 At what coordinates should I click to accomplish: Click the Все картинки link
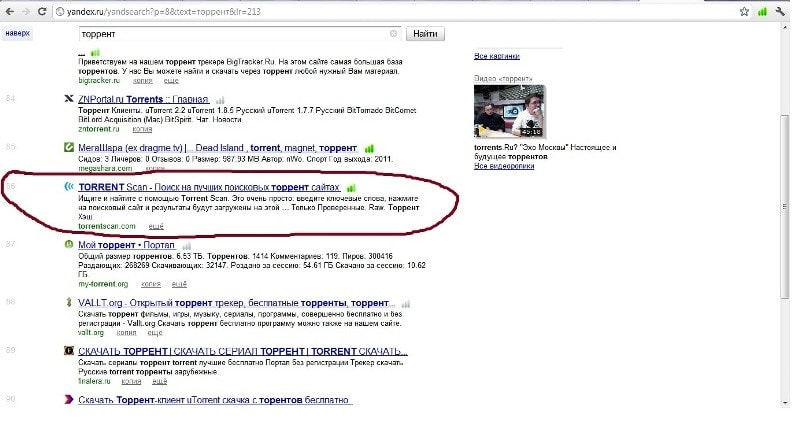click(497, 56)
